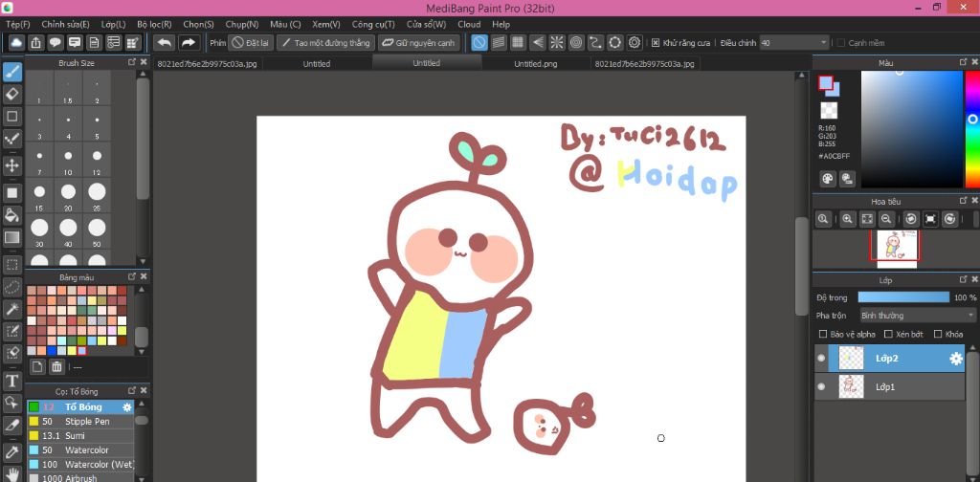Select the Dot tool
The width and height of the screenshot is (980, 482).
(11, 138)
